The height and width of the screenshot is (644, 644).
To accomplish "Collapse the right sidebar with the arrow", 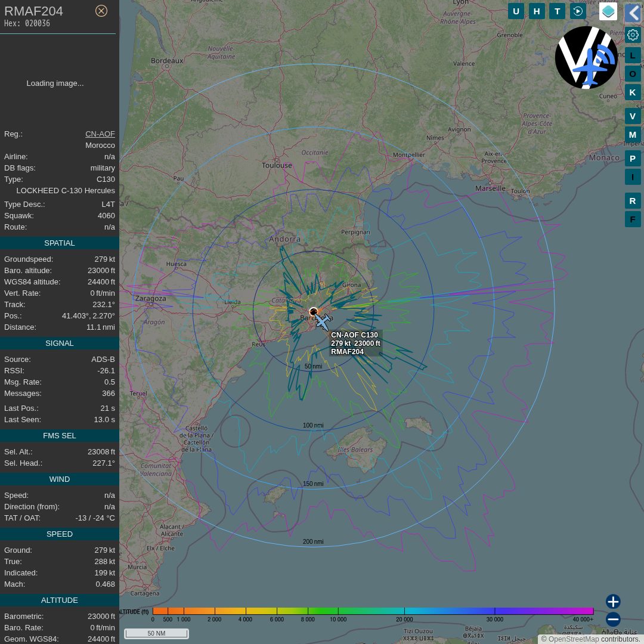I will tap(633, 13).
